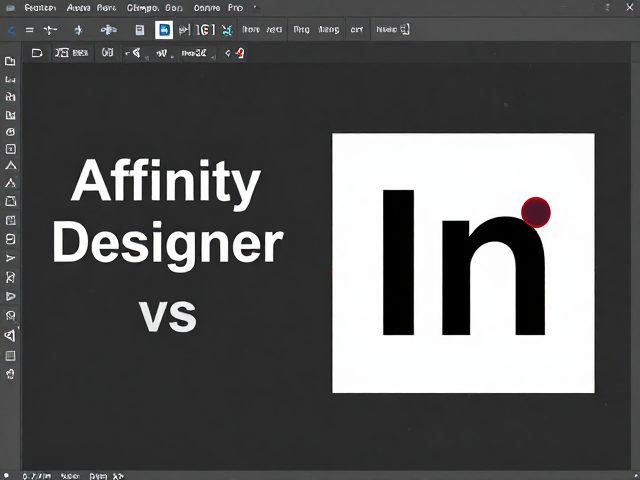This screenshot has width=640, height=480.
Task: Select the crosshair move icon in the toolbar
Action: click(x=50, y=30)
